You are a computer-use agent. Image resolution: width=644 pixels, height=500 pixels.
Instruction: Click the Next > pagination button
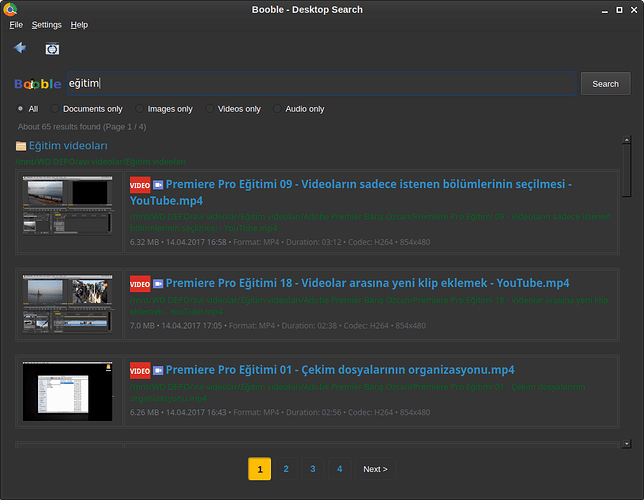pos(375,469)
